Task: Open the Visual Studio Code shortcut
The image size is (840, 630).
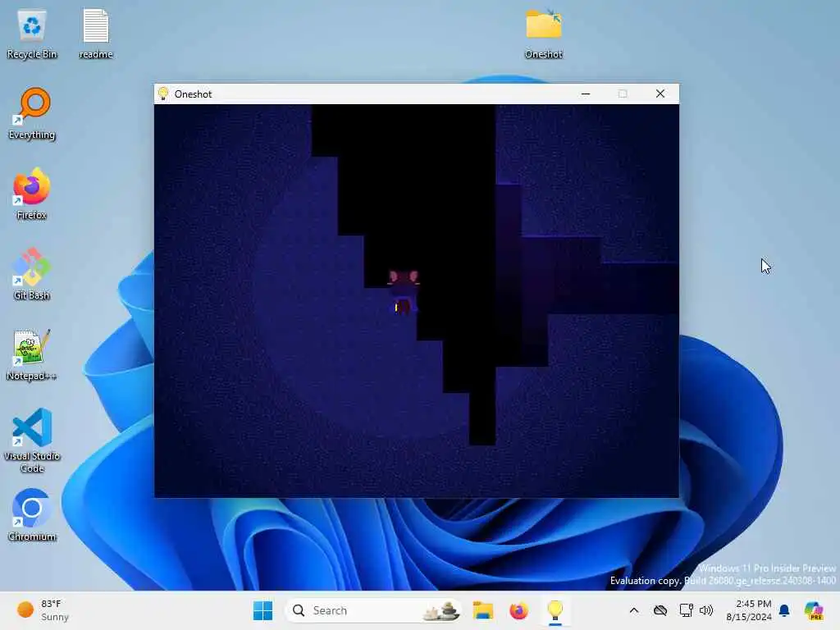Action: click(x=32, y=441)
